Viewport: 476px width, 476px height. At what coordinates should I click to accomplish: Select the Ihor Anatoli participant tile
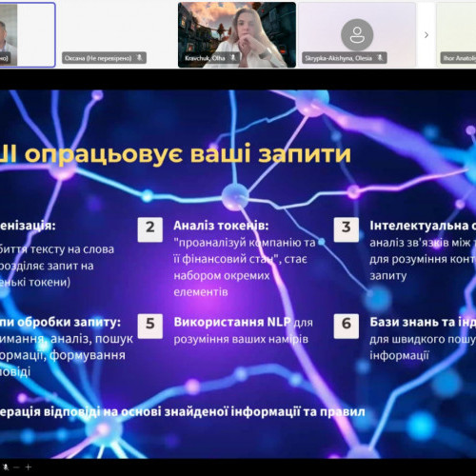tap(456, 35)
